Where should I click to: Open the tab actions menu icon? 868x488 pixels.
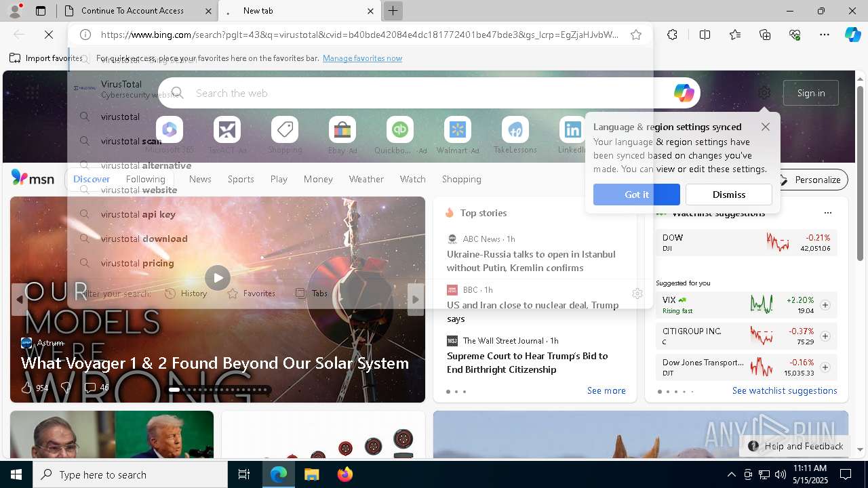click(41, 11)
